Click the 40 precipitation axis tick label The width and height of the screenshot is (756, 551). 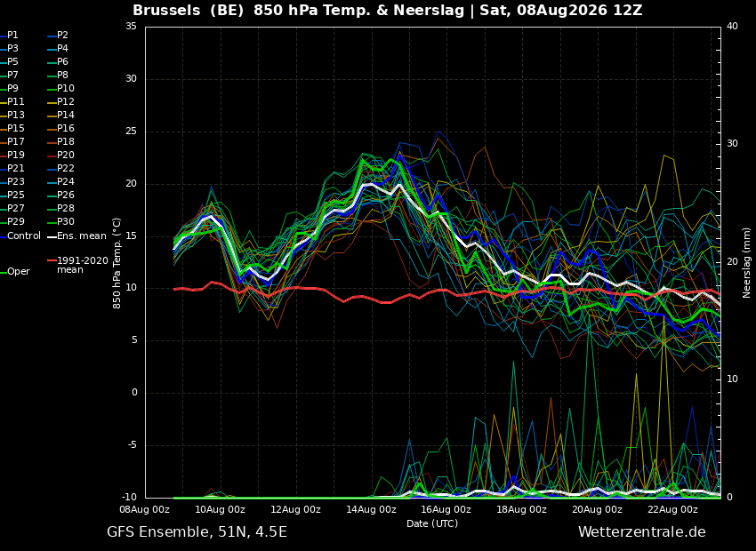pos(732,27)
